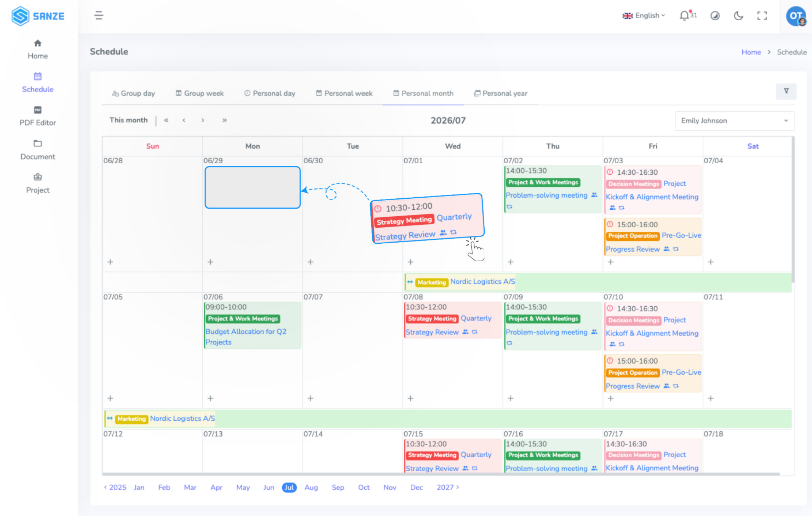Select Dec in month bar

pos(416,487)
